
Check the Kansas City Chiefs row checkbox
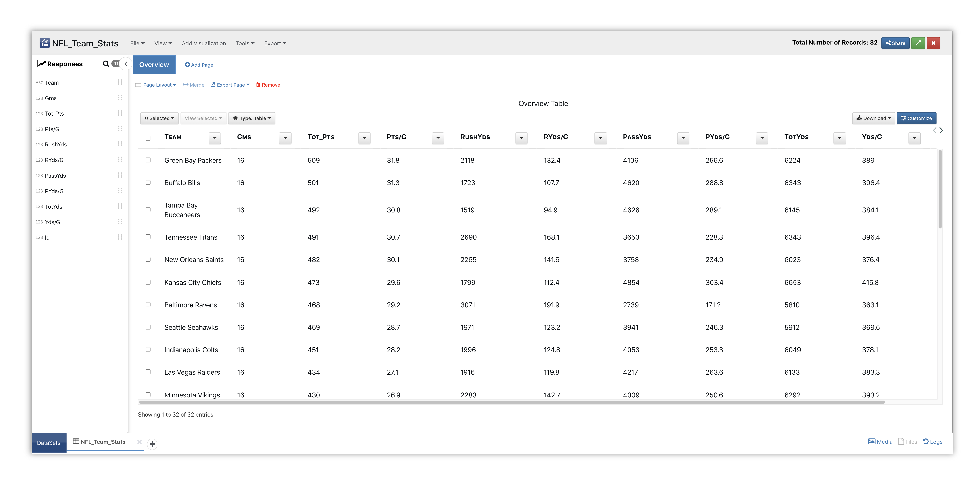coord(148,282)
